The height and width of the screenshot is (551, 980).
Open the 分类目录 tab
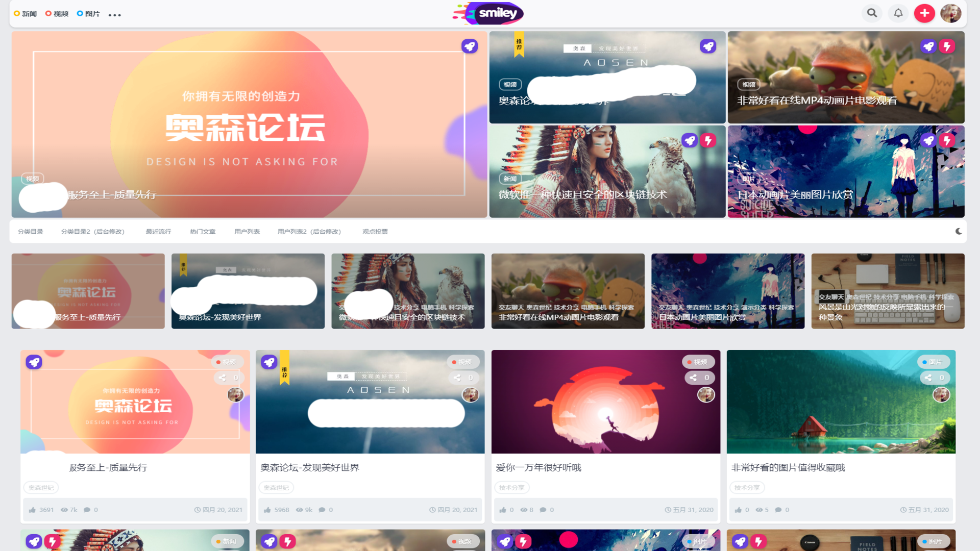click(31, 232)
